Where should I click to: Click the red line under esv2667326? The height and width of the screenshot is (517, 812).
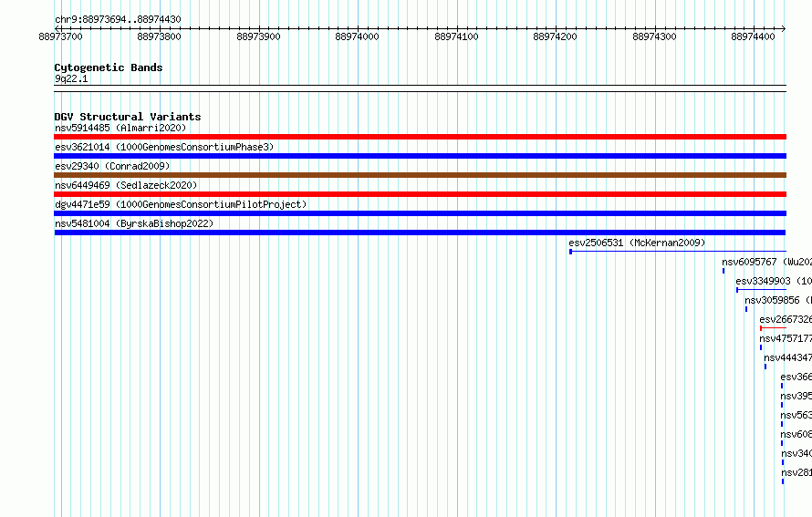coord(773,328)
